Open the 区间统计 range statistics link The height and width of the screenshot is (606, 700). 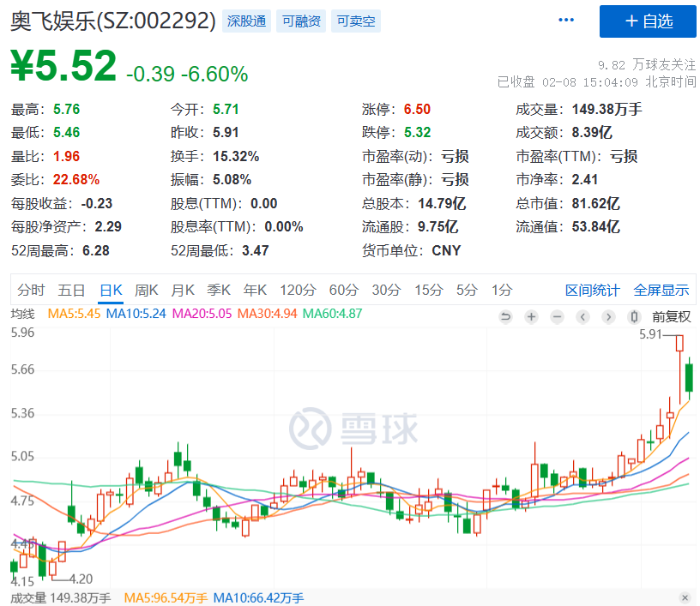click(592, 290)
